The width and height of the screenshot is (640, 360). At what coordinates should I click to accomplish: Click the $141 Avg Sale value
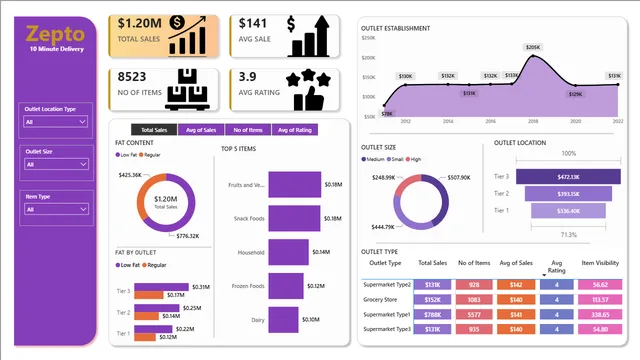[253, 23]
